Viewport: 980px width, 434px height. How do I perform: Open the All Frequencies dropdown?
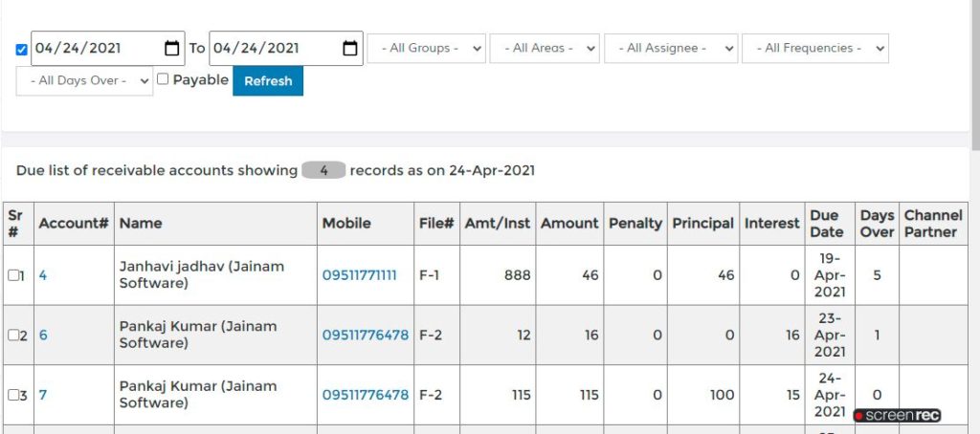coord(815,48)
